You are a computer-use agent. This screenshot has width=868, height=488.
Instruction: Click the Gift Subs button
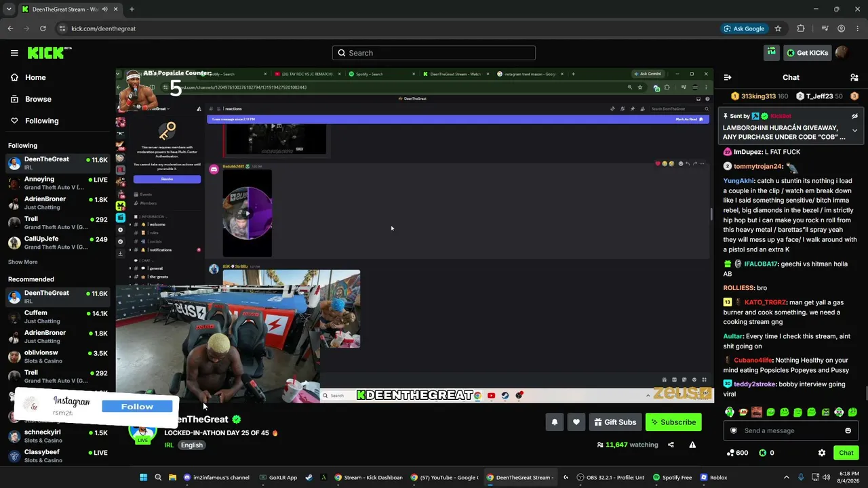(x=615, y=422)
